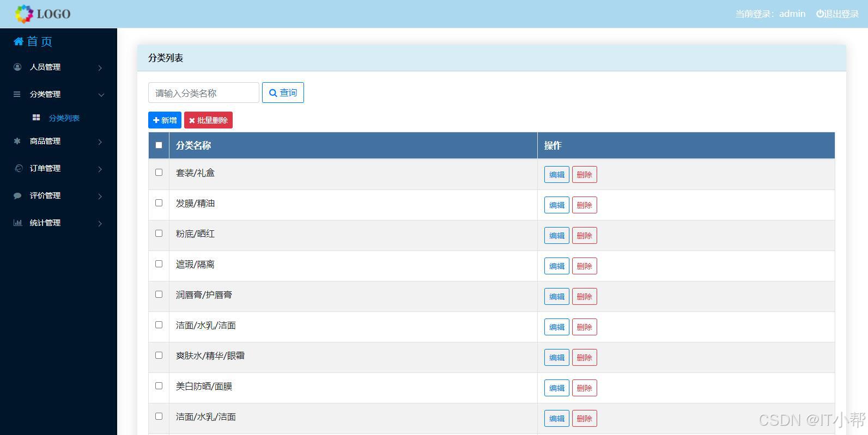Image resolution: width=868 pixels, height=435 pixels.
Task: Open the 评价管理 menu
Action: [58, 195]
